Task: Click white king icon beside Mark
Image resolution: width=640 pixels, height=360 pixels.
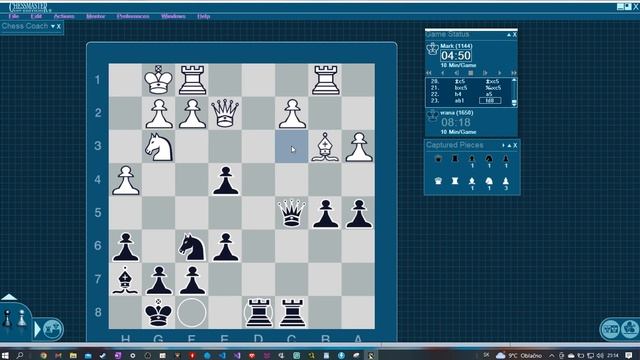Action: click(432, 49)
